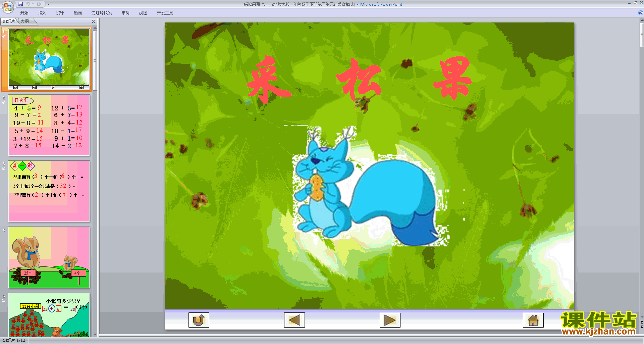
Task: Open the 审阅 ribbon tab
Action: (x=125, y=13)
